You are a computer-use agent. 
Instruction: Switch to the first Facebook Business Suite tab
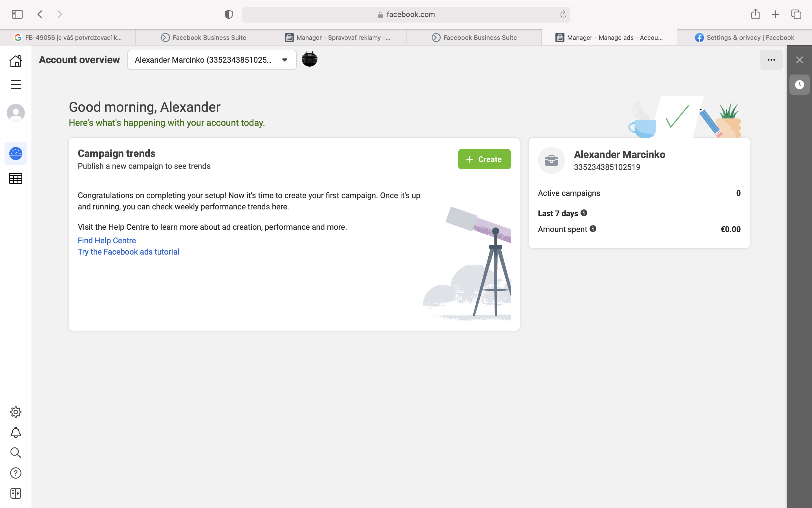[203, 38]
